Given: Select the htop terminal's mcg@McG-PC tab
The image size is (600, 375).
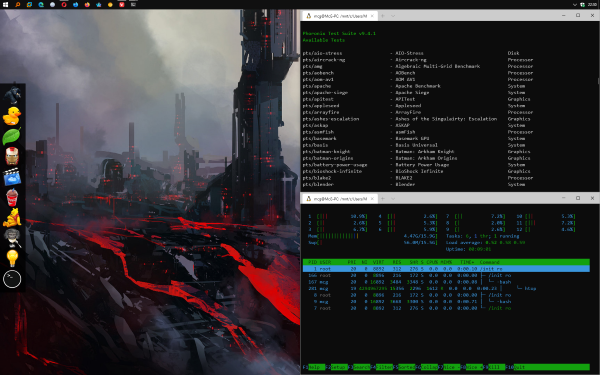Looking at the screenshot, I should tap(340, 199).
